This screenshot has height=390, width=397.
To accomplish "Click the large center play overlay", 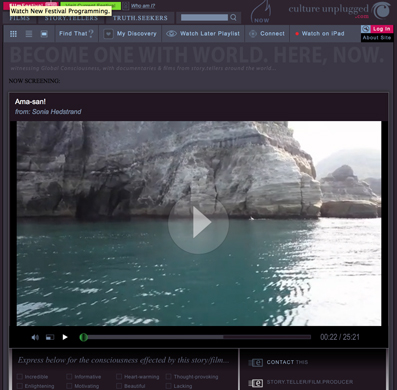I will click(198, 222).
